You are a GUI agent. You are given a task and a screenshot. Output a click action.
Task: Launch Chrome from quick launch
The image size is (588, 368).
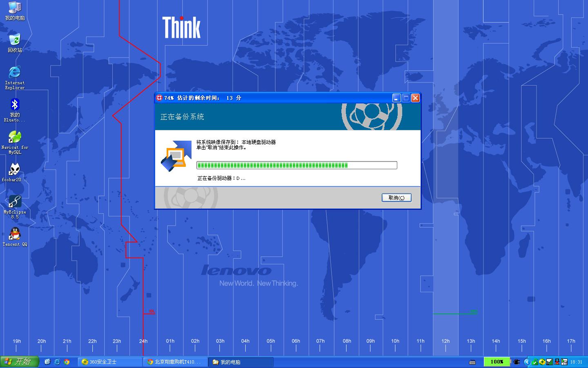click(67, 362)
